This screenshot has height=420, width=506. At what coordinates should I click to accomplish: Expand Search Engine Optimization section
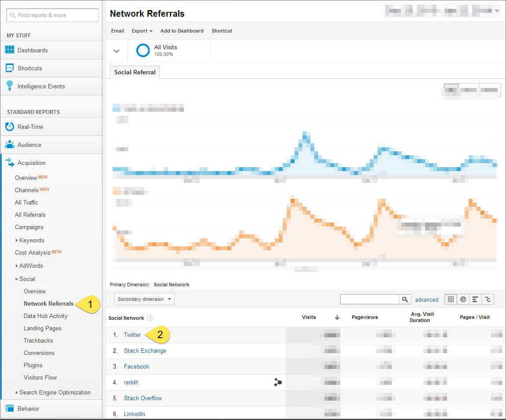[x=16, y=392]
